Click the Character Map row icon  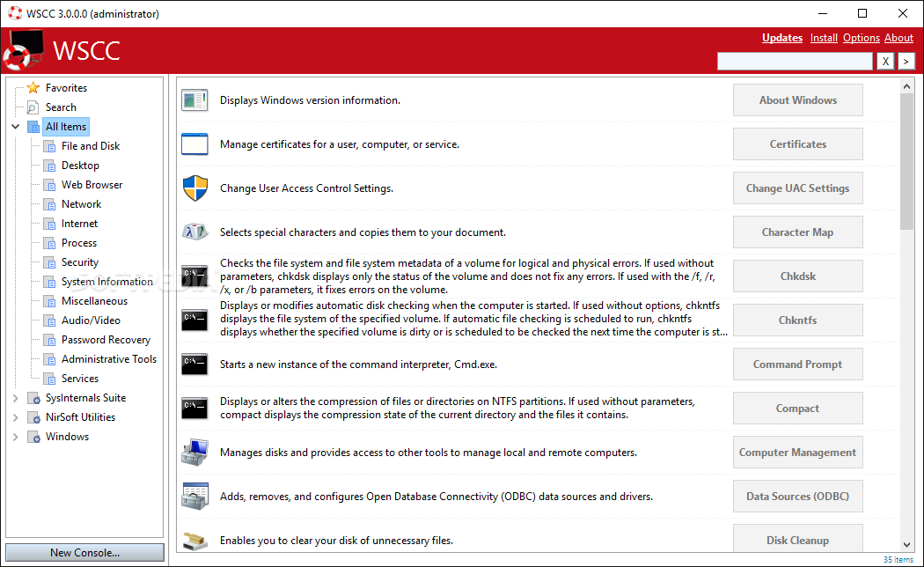click(x=194, y=232)
